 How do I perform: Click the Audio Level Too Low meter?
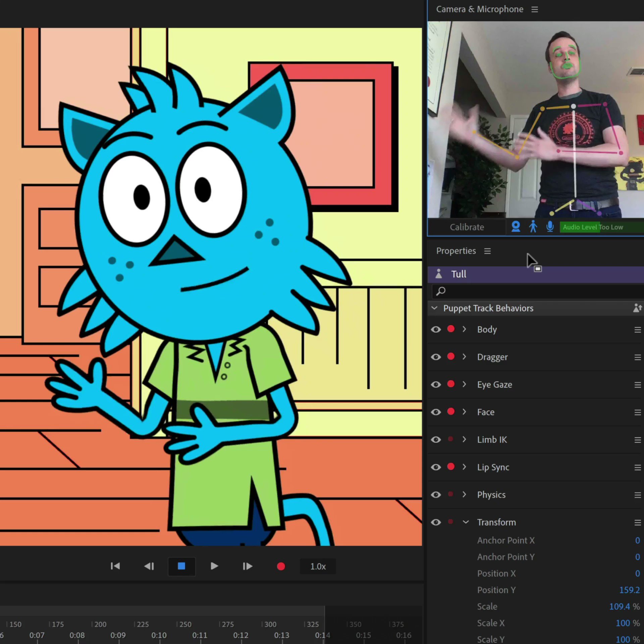click(602, 227)
